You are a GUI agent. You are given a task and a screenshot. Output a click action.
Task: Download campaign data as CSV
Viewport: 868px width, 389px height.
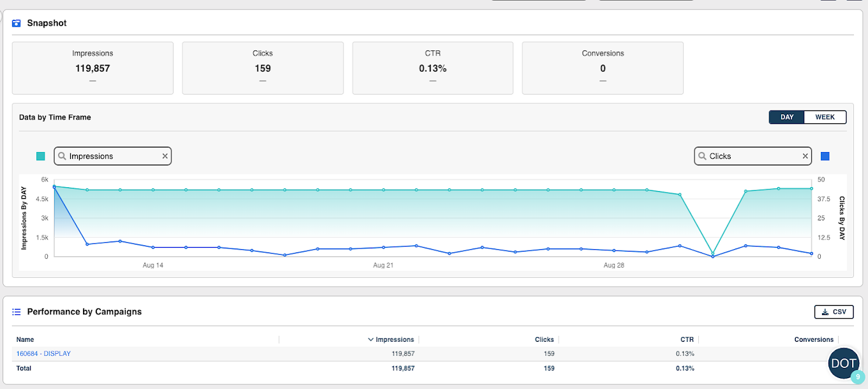click(834, 312)
